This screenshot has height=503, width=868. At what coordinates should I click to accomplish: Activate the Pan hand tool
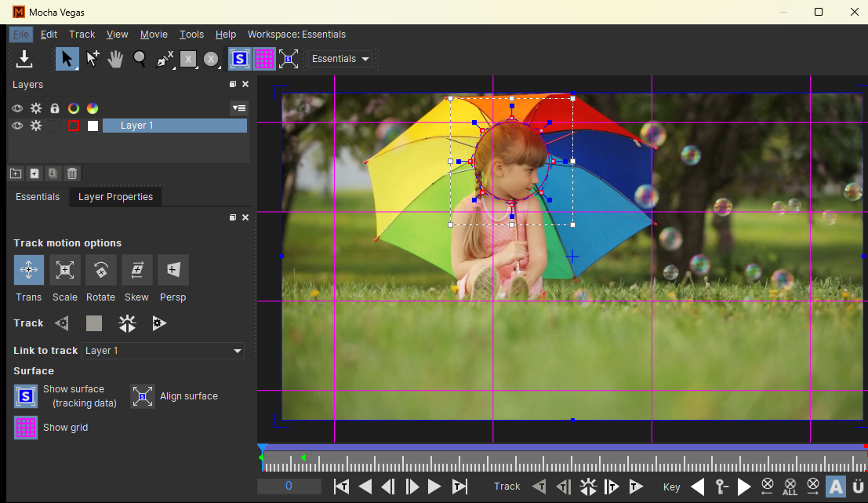tap(115, 59)
